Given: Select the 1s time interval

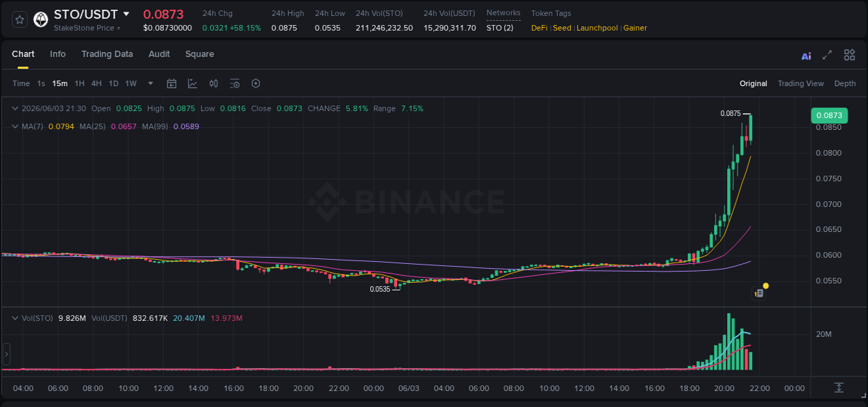Looking at the screenshot, I should pyautogui.click(x=41, y=83).
